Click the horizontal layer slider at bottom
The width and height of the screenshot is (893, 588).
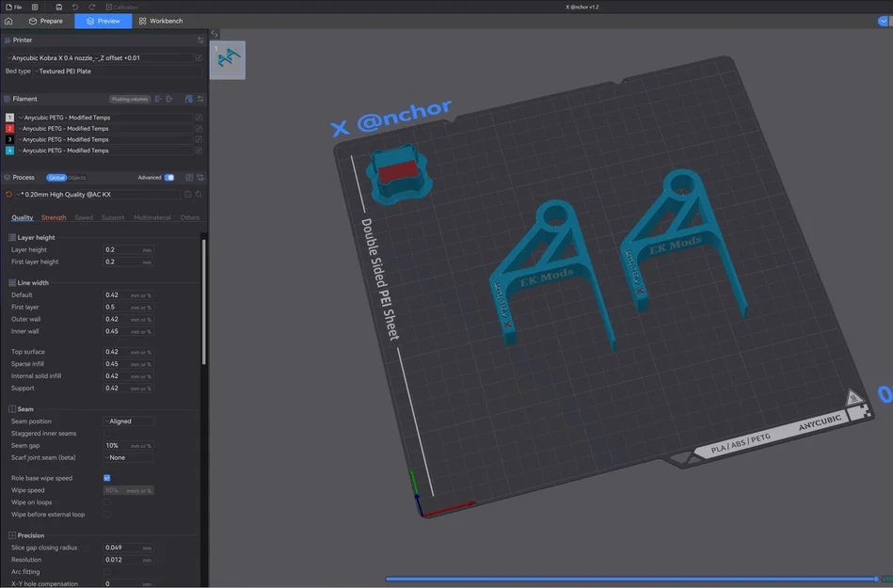pyautogui.click(x=631, y=579)
